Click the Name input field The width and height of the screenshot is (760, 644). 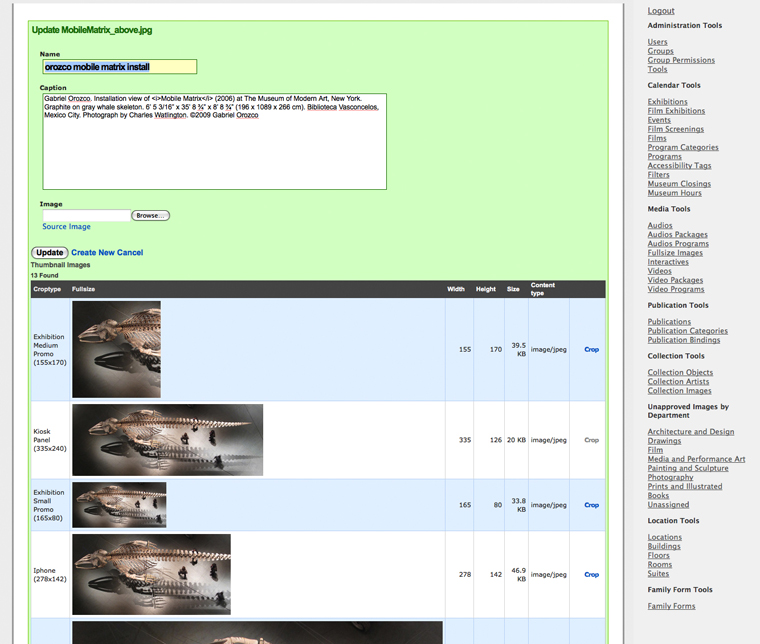tap(119, 67)
